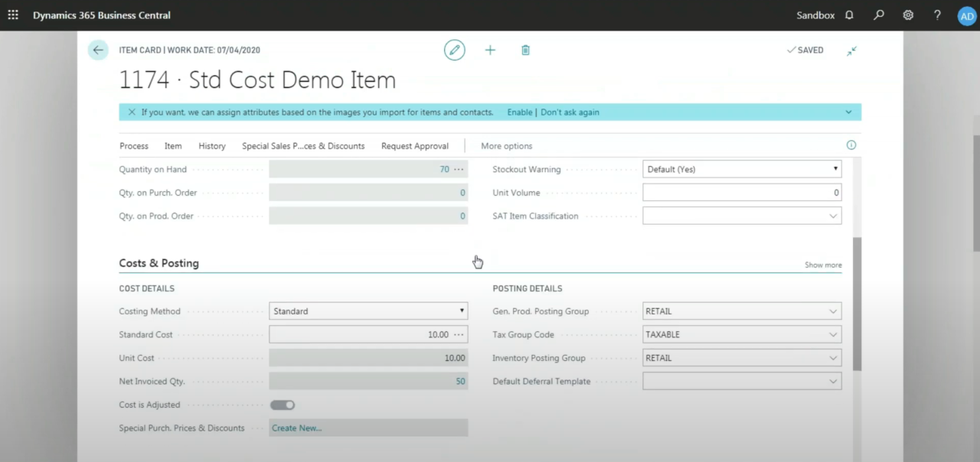Viewport: 980px width, 462px height.
Task: Click the Unit Cost value 10.00
Action: coord(455,358)
